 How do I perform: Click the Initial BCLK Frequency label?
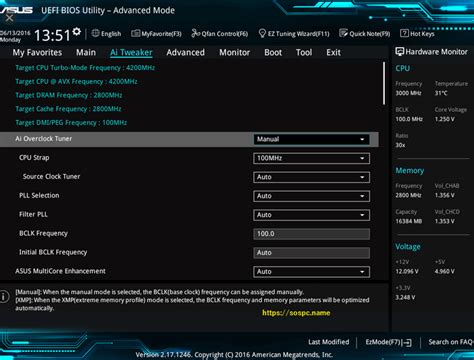tap(53, 252)
